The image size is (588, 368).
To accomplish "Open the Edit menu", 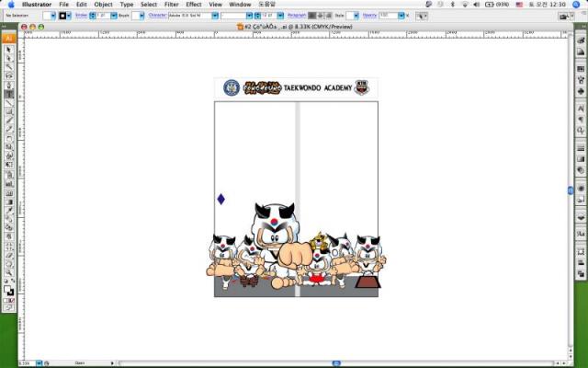I will click(x=82, y=5).
